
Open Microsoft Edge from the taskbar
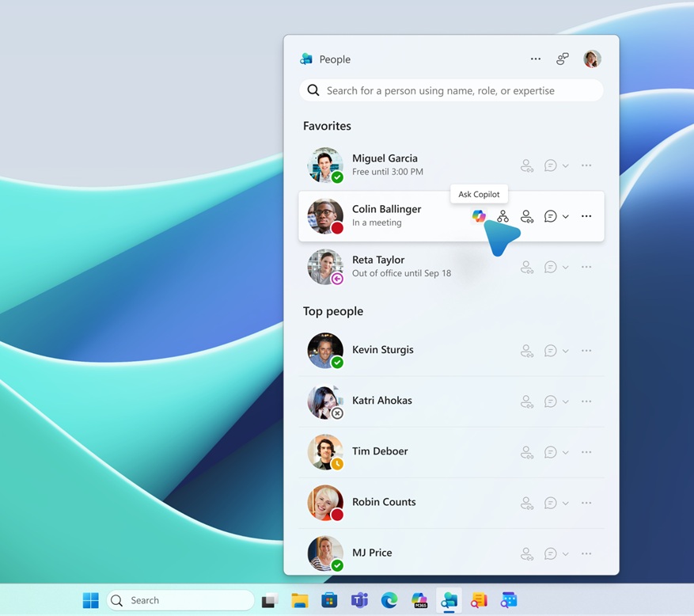pos(389,600)
